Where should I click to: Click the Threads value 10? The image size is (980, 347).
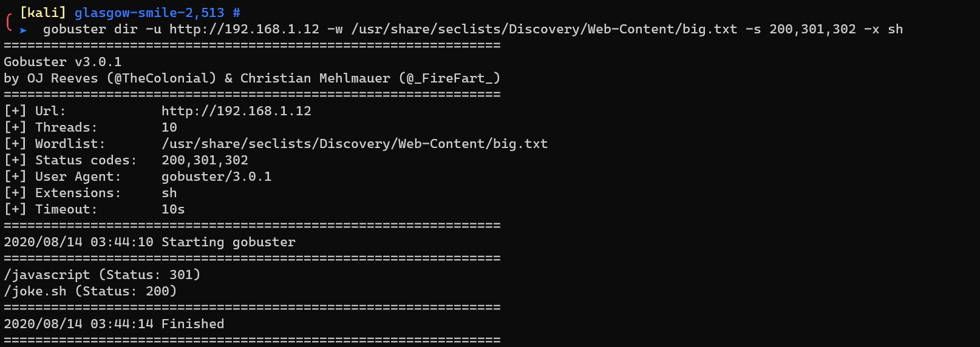(169, 127)
